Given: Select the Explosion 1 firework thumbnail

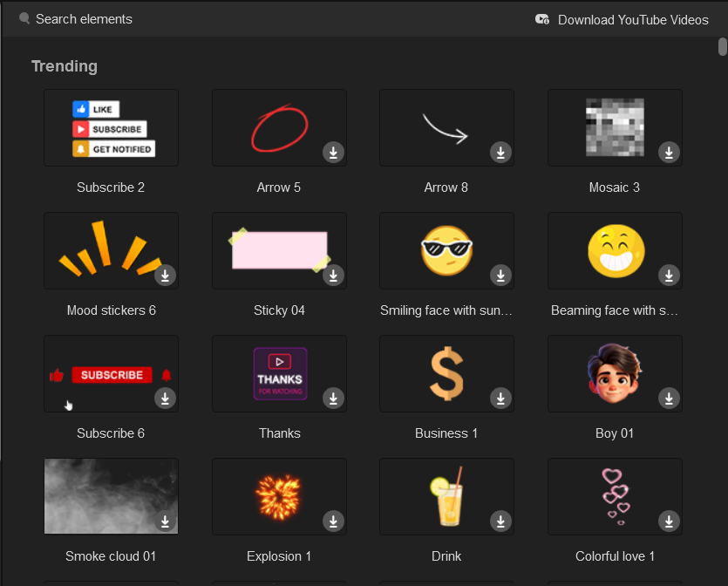Looking at the screenshot, I should click(x=279, y=496).
